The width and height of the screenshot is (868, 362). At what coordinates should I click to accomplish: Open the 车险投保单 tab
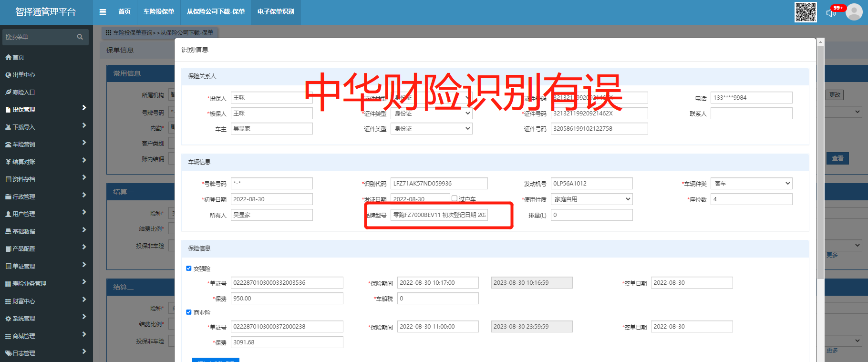159,12
